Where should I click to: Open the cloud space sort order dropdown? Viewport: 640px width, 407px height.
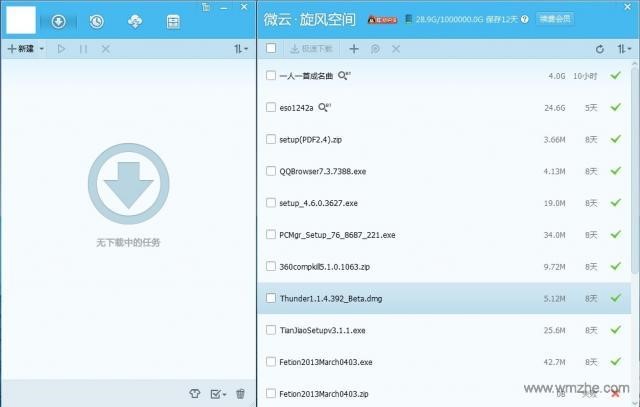(624, 49)
